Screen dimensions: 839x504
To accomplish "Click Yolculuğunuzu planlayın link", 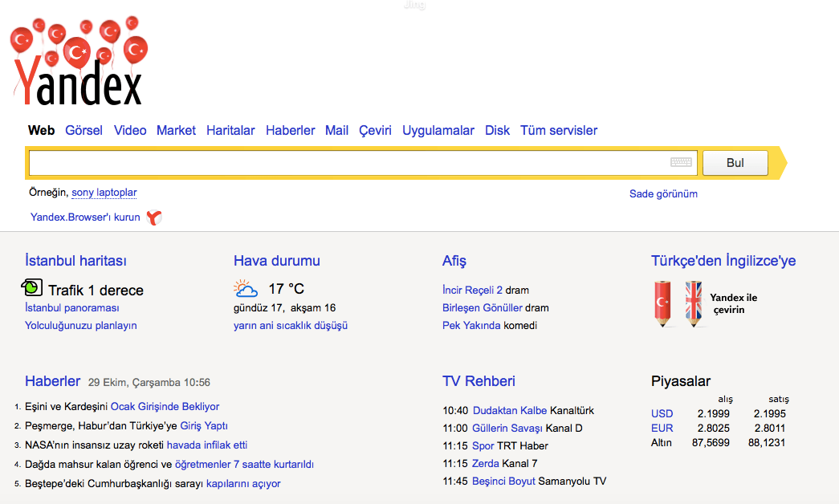I will click(81, 325).
